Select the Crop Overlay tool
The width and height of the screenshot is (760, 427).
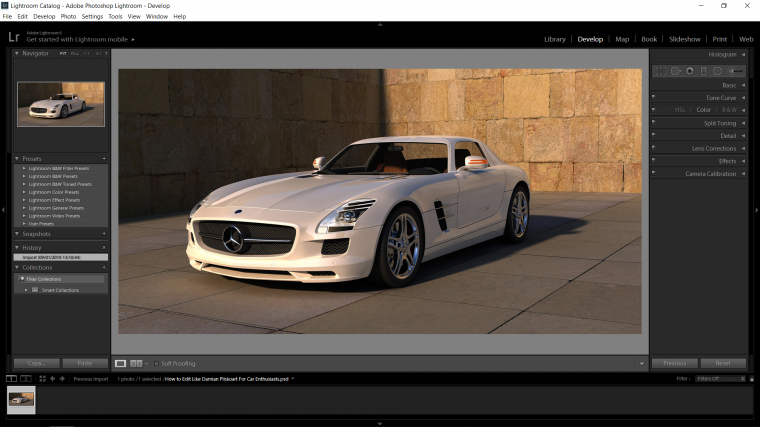[660, 71]
